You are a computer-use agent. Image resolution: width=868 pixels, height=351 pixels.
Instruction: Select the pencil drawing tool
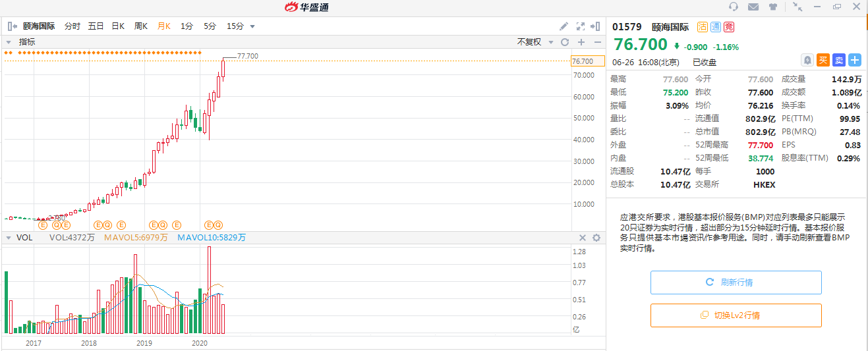point(564,26)
